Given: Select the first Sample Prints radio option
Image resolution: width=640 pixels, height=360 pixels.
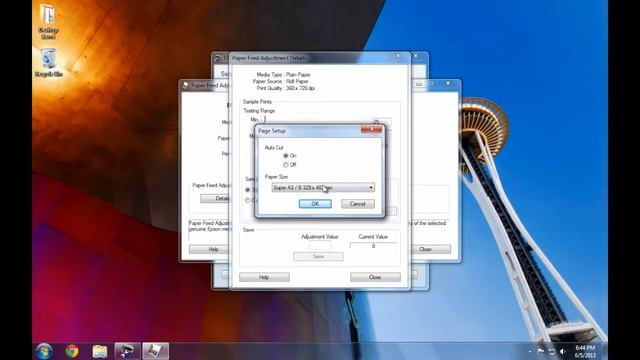Looking at the screenshot, I should pyautogui.click(x=247, y=190).
